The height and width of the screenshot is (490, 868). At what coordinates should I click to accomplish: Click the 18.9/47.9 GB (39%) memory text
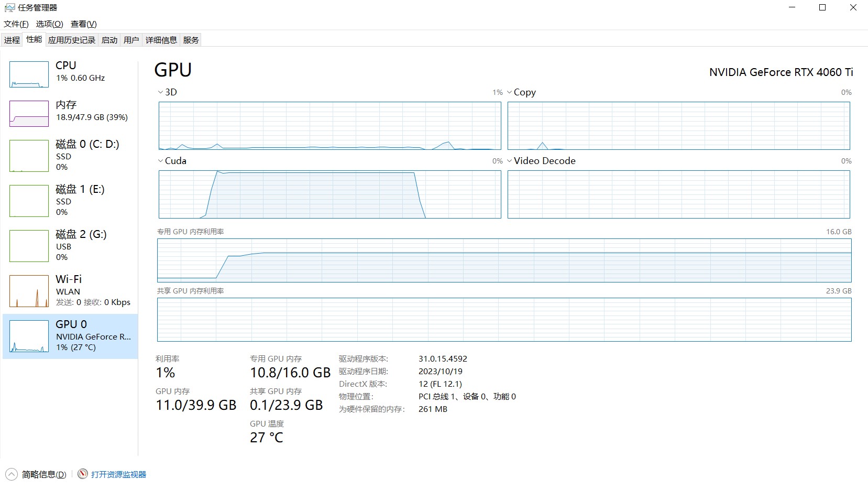(x=92, y=117)
